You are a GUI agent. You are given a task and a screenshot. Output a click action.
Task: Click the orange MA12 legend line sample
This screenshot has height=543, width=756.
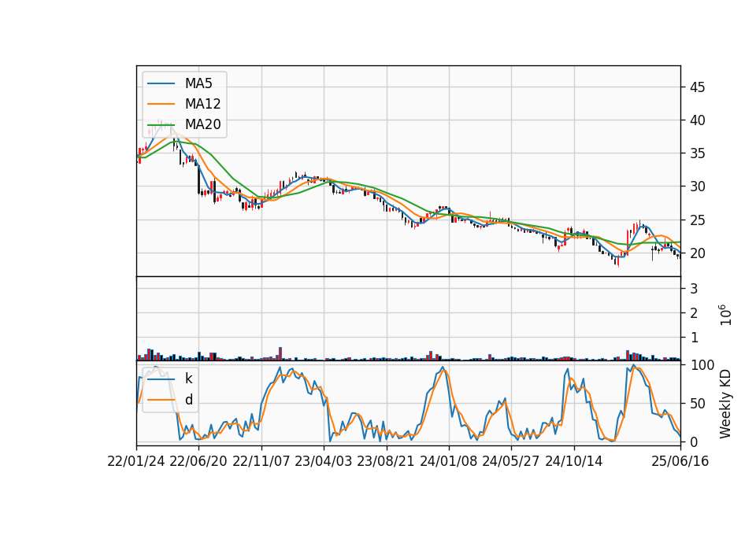(161, 104)
